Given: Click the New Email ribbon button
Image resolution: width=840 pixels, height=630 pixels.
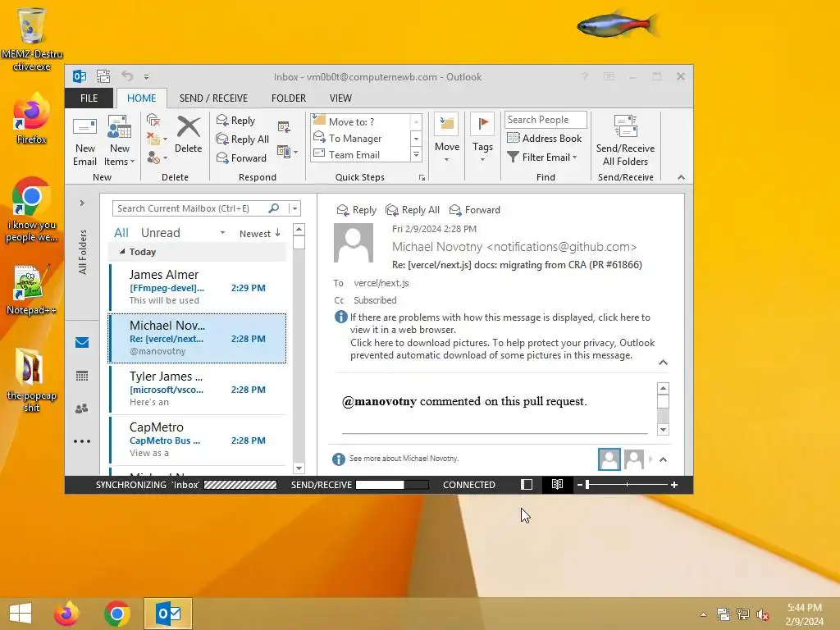Looking at the screenshot, I should click(x=84, y=142).
